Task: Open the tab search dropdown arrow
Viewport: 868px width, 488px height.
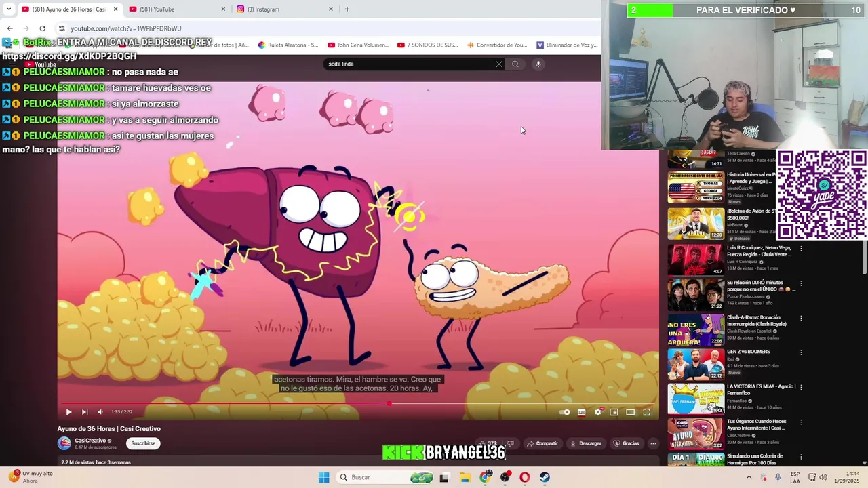Action: 9,9
